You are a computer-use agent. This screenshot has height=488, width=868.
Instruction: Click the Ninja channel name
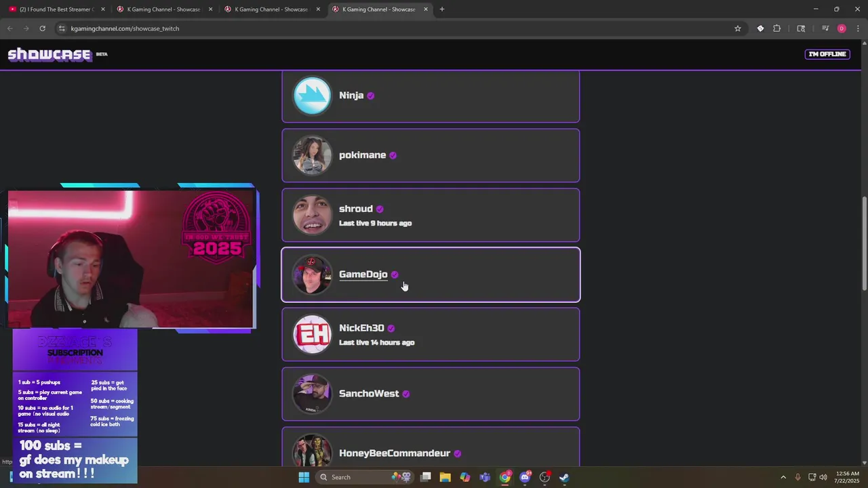tap(351, 96)
